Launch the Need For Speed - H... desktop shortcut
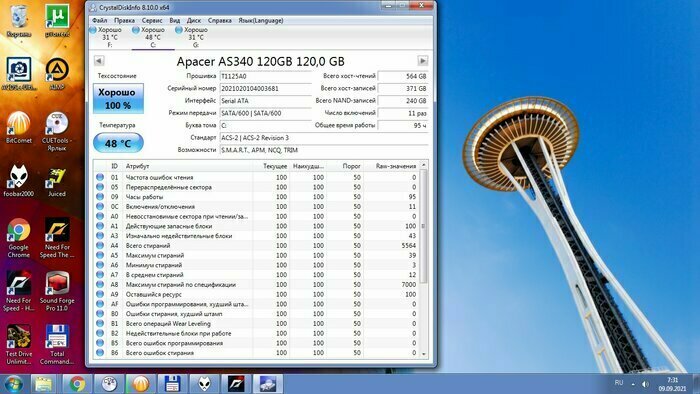This screenshot has width=700, height=394. pyautogui.click(x=19, y=291)
